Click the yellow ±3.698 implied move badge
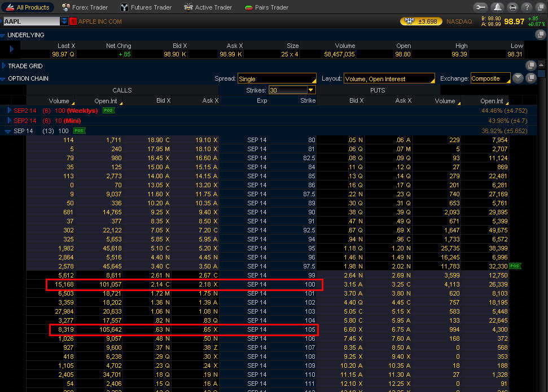 click(420, 21)
